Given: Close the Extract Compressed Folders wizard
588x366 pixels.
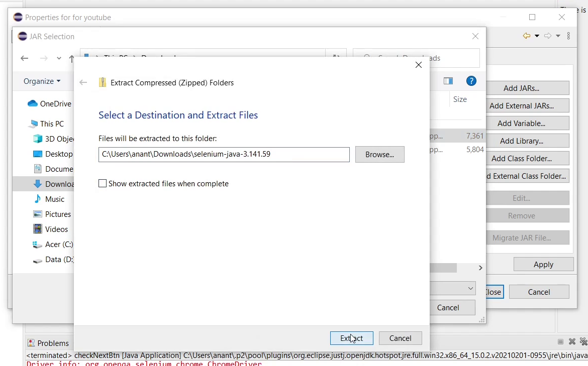Looking at the screenshot, I should 419,65.
